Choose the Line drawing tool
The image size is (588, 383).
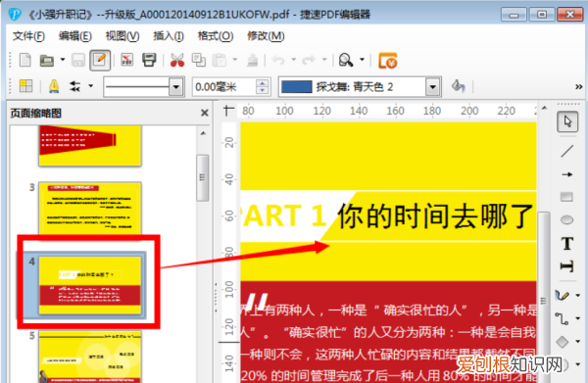(567, 151)
